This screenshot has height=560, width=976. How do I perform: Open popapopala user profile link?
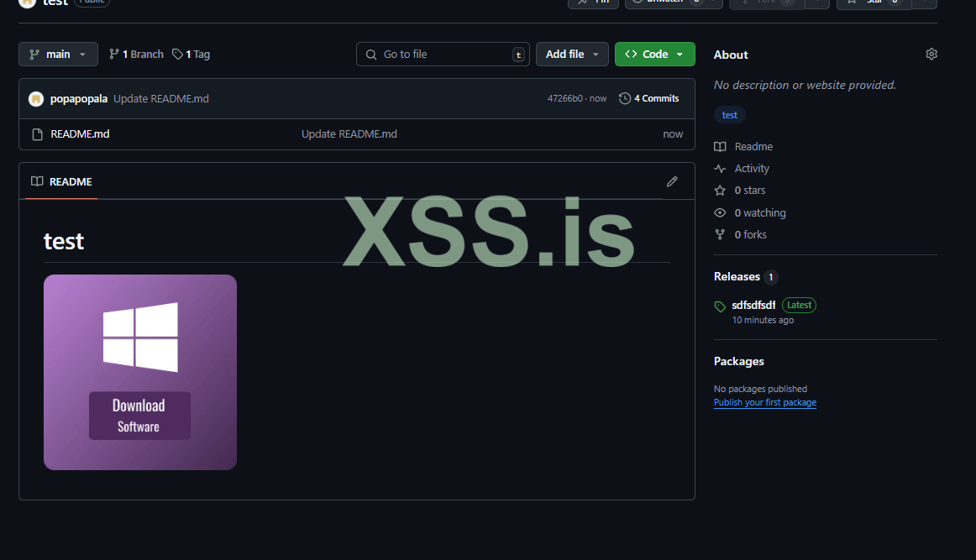[x=78, y=98]
